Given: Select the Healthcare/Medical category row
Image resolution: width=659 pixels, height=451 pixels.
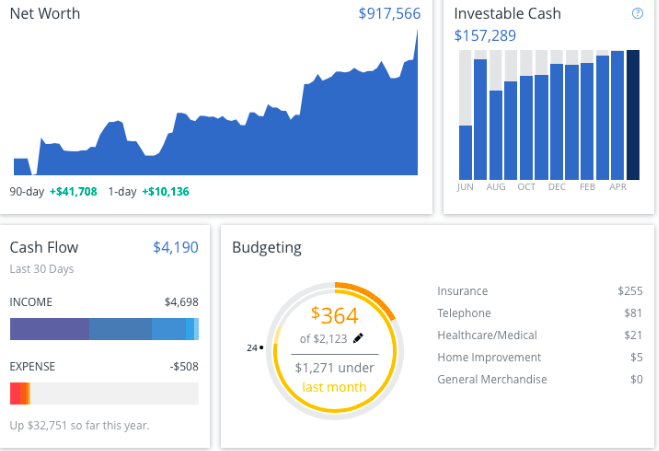Looking at the screenshot, I should point(540,335).
